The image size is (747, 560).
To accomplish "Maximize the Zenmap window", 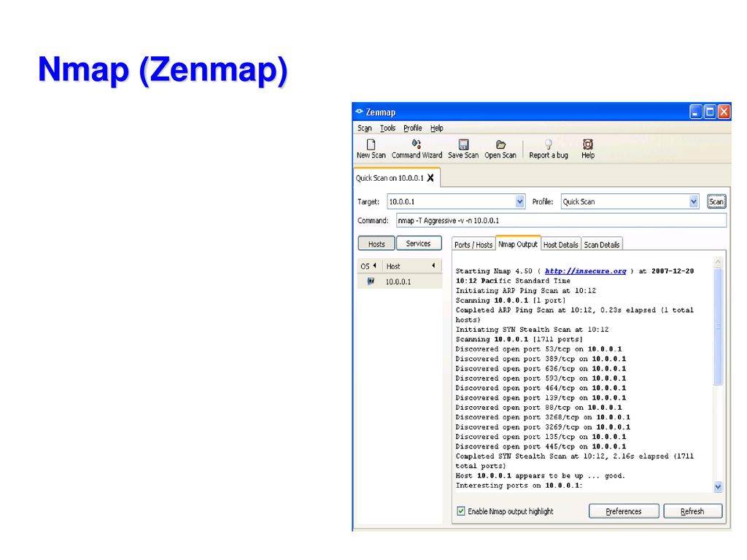I will pyautogui.click(x=710, y=112).
